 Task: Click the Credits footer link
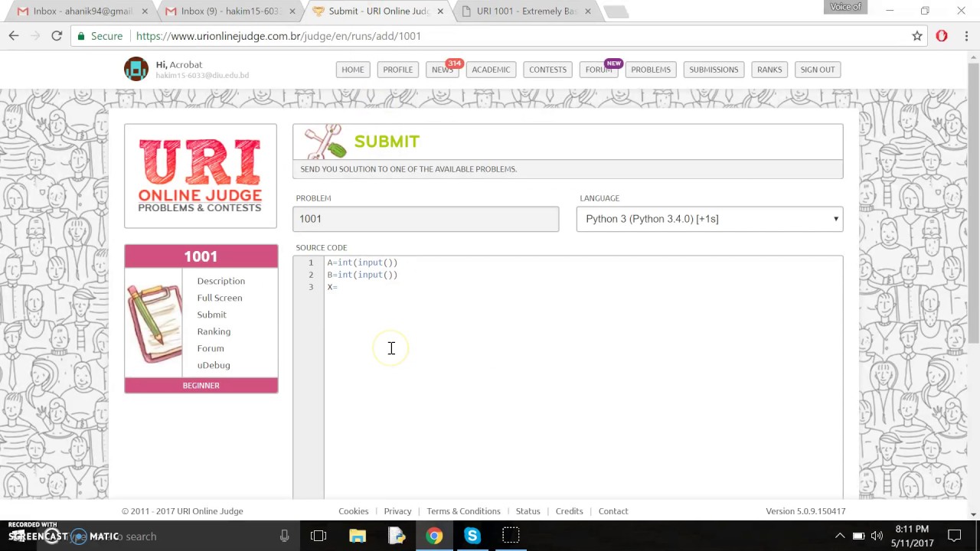(570, 511)
